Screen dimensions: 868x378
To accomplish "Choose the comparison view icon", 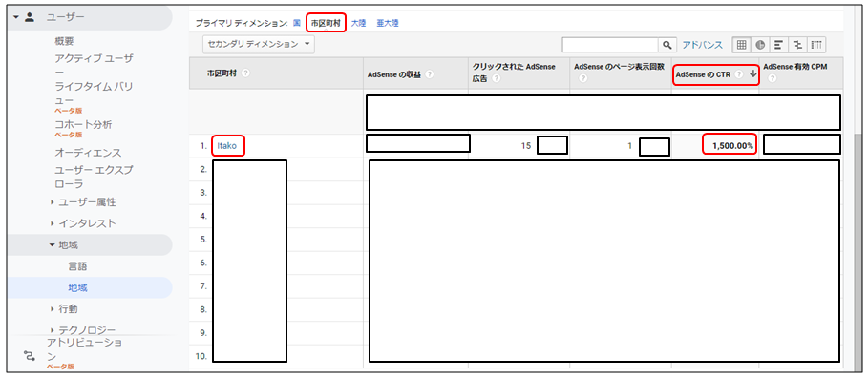I will [x=797, y=45].
